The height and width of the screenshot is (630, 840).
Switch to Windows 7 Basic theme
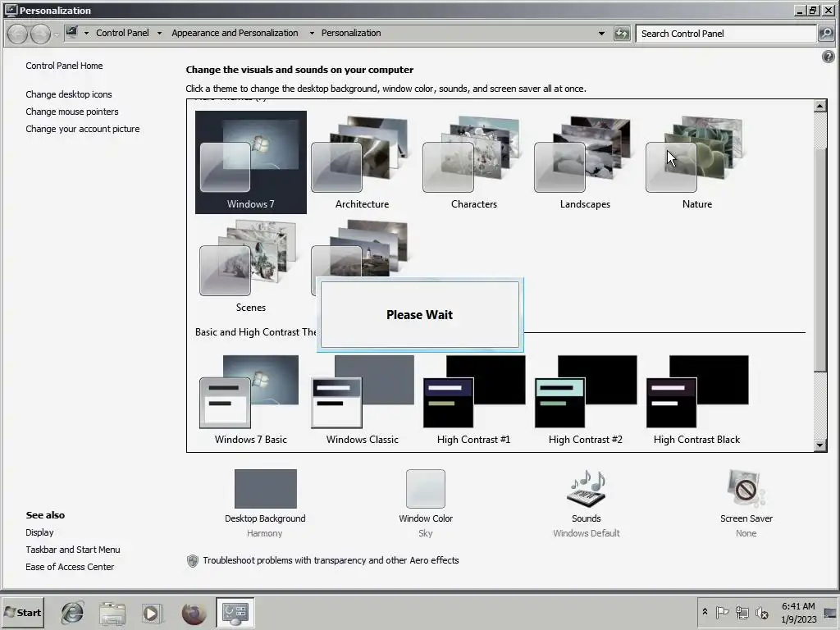251,400
